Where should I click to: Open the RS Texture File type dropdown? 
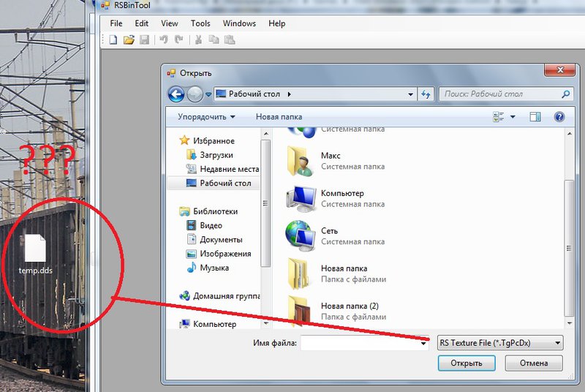pos(500,342)
